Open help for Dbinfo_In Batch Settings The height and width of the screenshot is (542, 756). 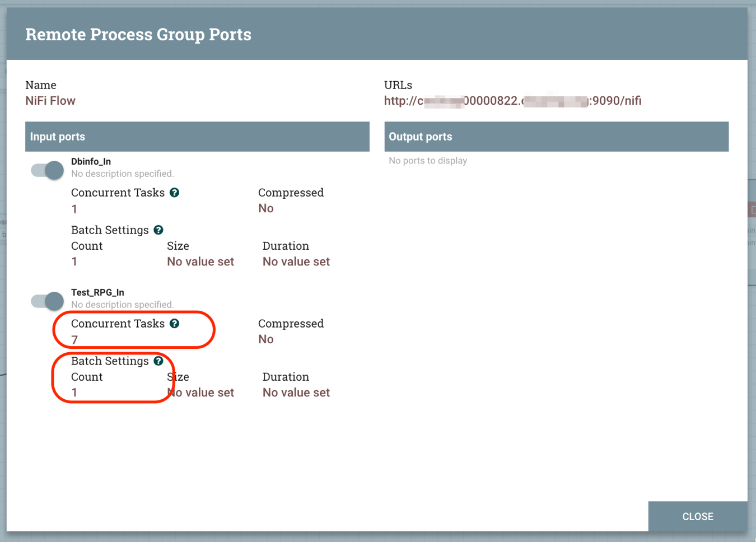158,230
